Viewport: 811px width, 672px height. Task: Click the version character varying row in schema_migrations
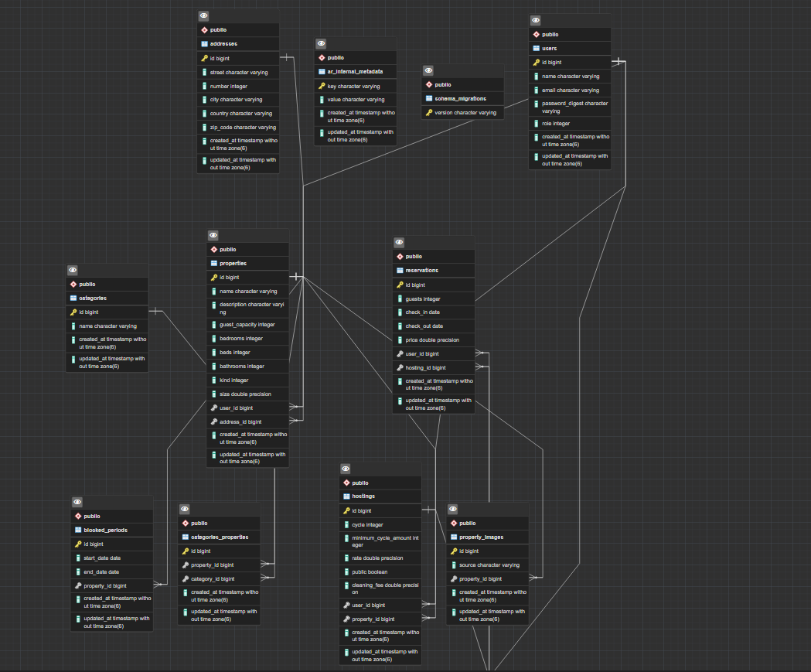point(462,111)
